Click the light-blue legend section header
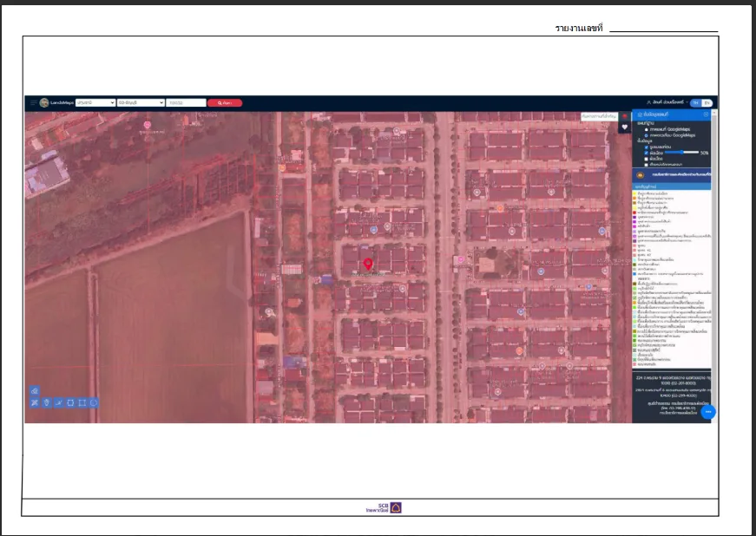 (x=671, y=186)
